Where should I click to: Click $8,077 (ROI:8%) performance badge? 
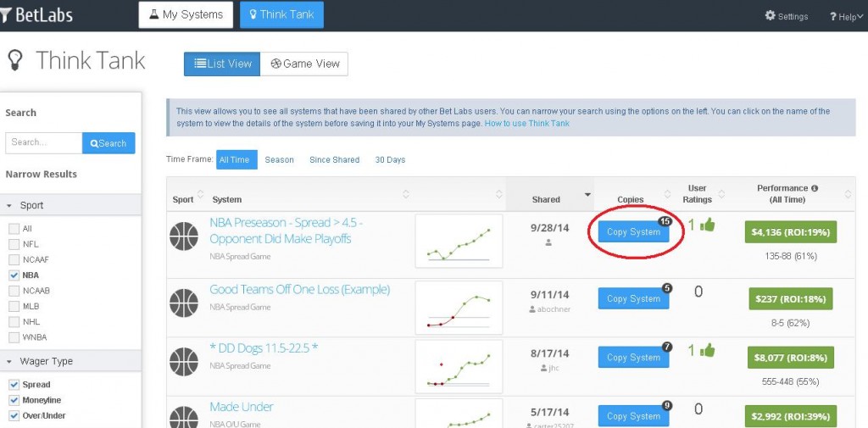point(791,358)
